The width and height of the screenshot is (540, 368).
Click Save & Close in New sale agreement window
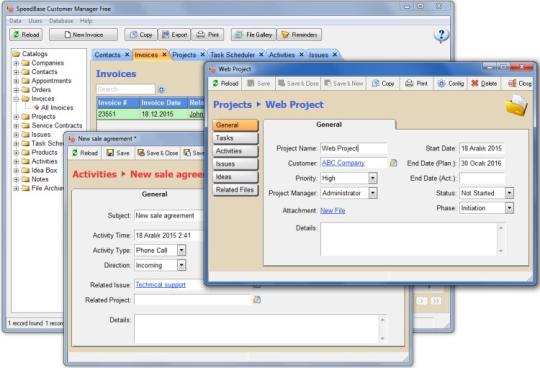pos(158,153)
